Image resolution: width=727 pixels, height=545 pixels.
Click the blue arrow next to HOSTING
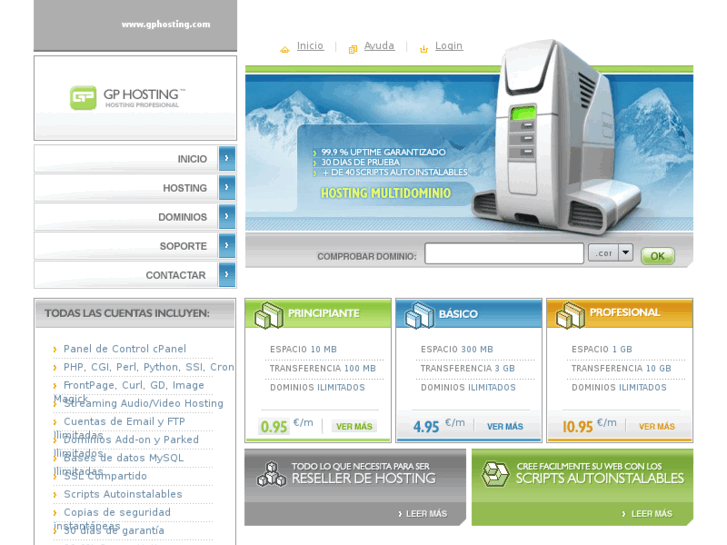[x=227, y=187]
